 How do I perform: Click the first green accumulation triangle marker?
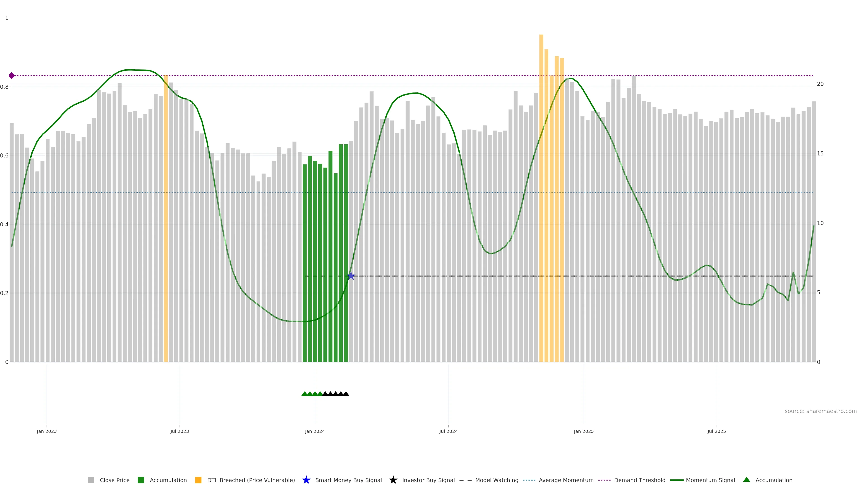coord(305,394)
